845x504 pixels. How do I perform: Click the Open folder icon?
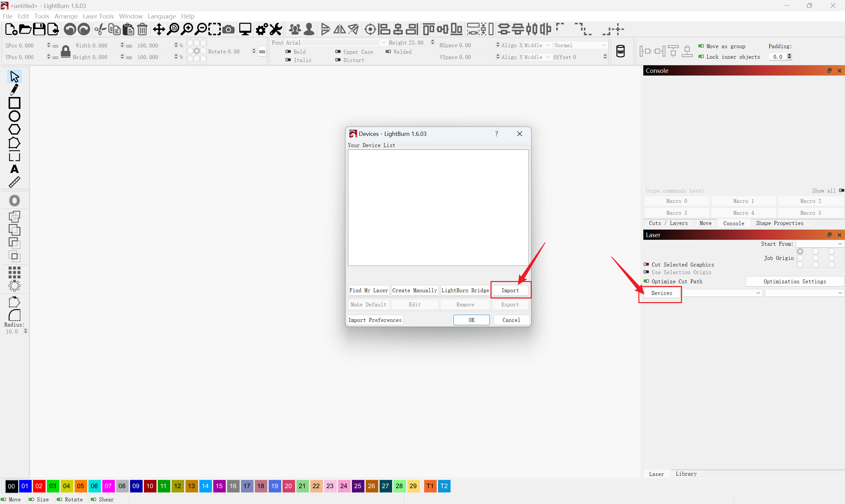click(x=25, y=29)
